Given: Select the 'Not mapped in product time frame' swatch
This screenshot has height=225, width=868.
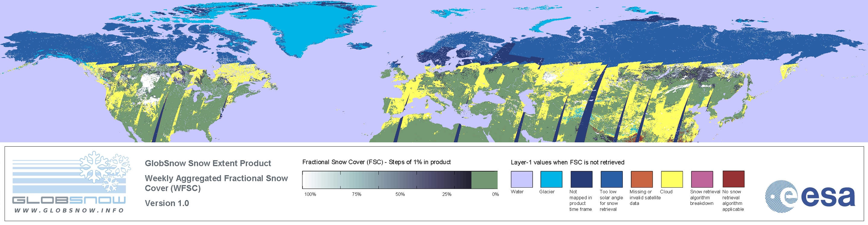Looking at the screenshot, I should coord(581,179).
